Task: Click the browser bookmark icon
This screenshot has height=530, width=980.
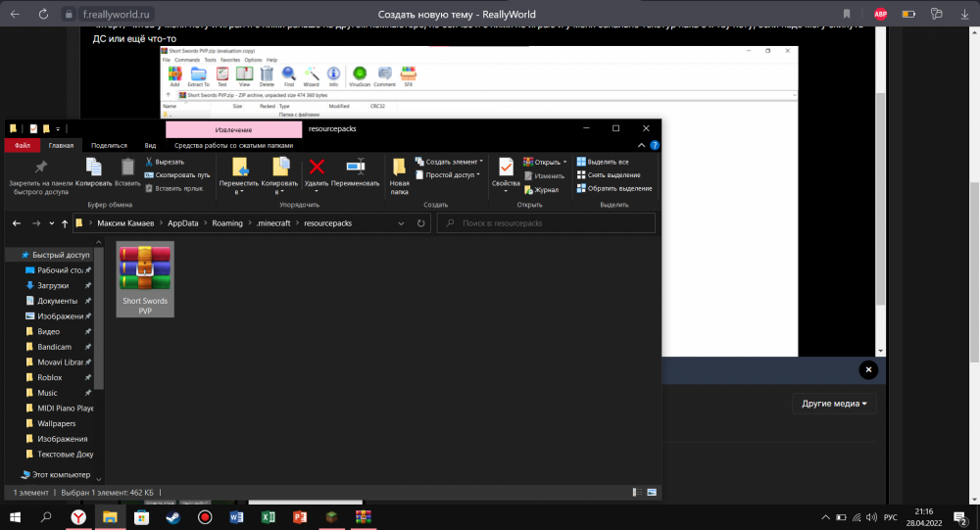Action: [x=847, y=14]
